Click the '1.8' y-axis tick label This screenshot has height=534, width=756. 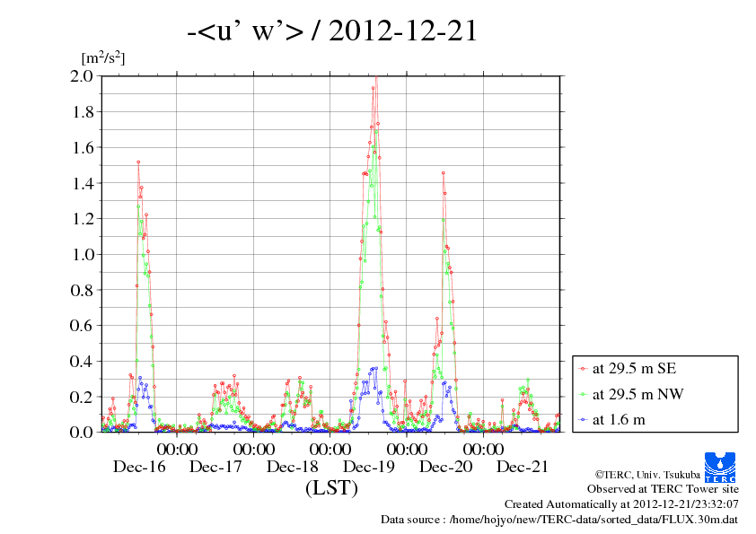coord(82,112)
